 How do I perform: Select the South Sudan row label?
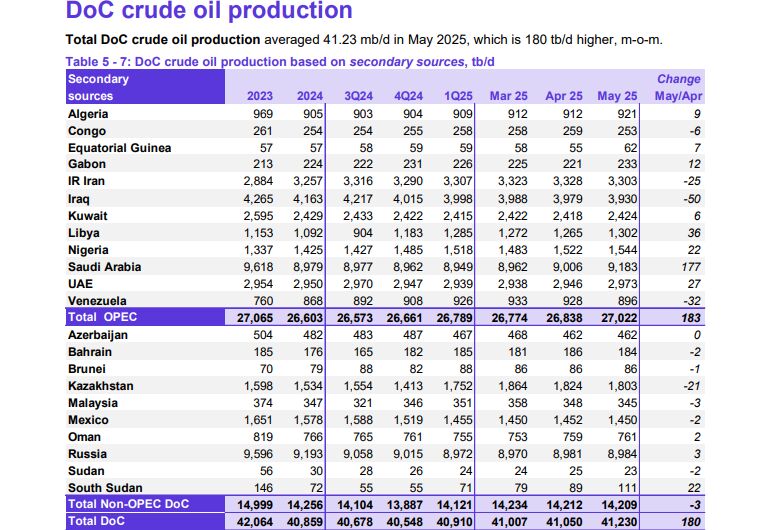pos(104,487)
